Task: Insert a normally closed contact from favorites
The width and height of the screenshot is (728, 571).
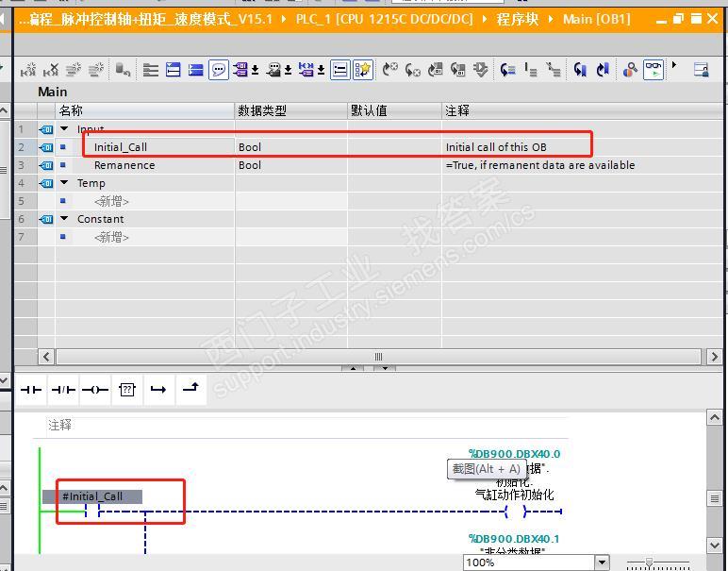Action: pyautogui.click(x=63, y=390)
